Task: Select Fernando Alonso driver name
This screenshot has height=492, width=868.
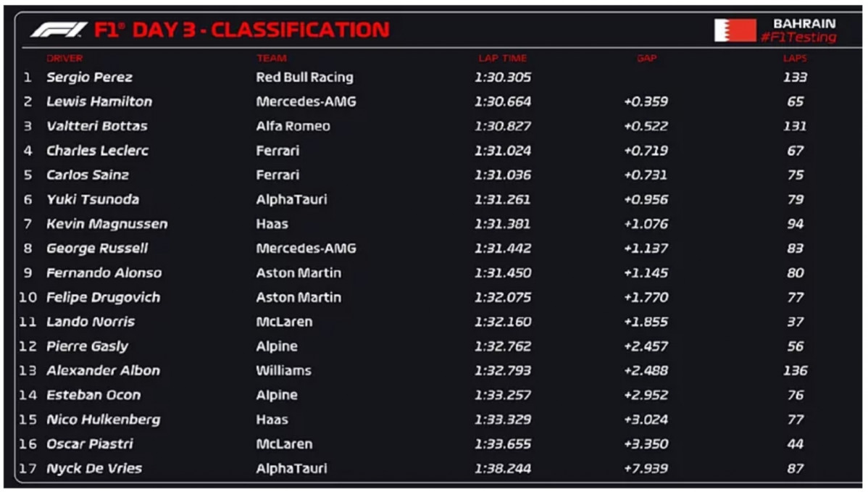Action: click(x=104, y=273)
